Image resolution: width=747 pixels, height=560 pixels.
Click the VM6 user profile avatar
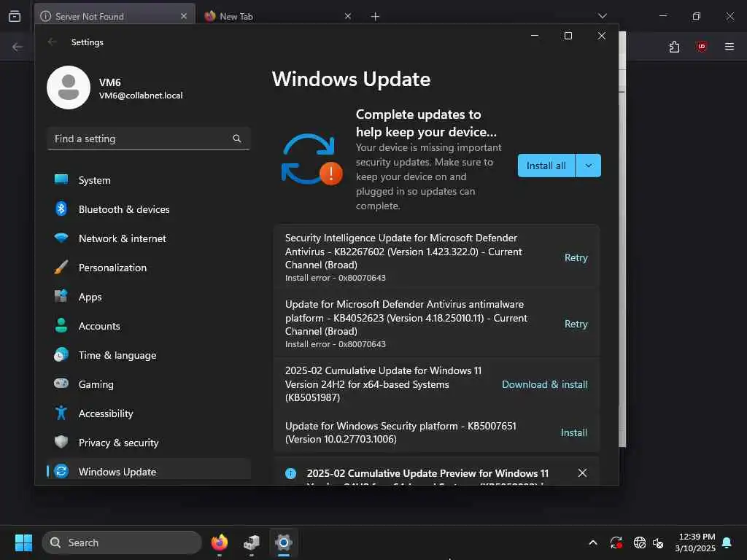pos(69,87)
